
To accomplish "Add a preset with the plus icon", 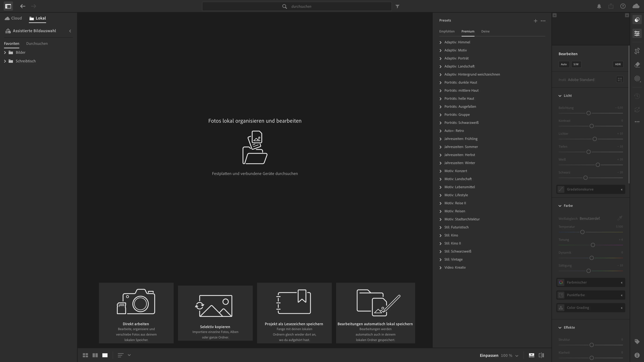I will (x=535, y=21).
